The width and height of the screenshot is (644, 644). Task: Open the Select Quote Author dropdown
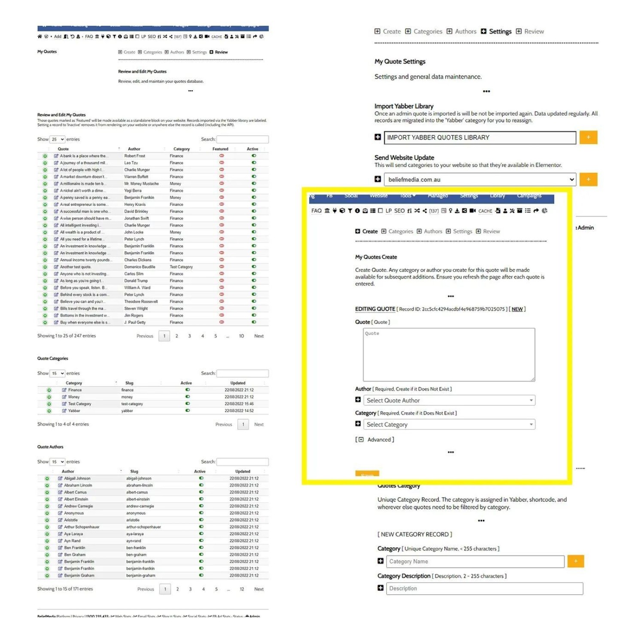click(449, 401)
